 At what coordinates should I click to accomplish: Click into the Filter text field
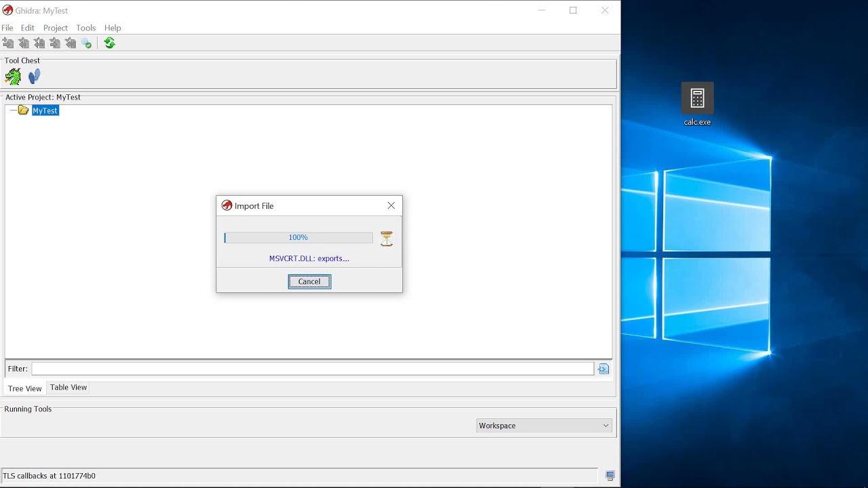pyautogui.click(x=313, y=369)
